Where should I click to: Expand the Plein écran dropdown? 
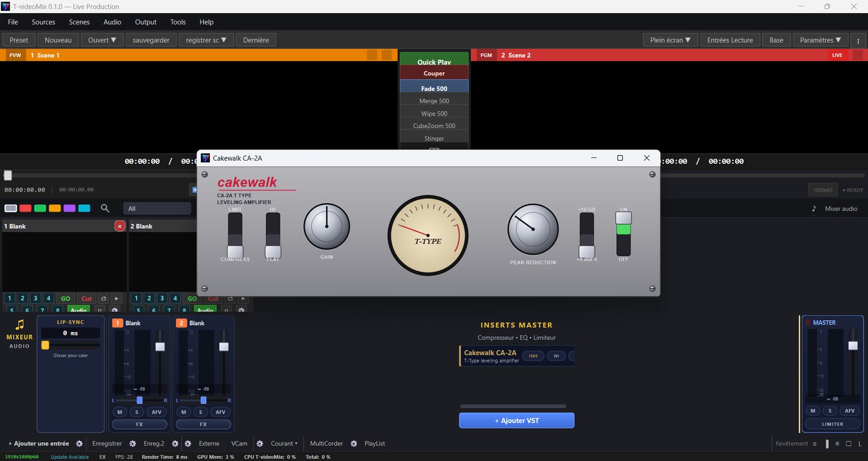click(x=671, y=40)
